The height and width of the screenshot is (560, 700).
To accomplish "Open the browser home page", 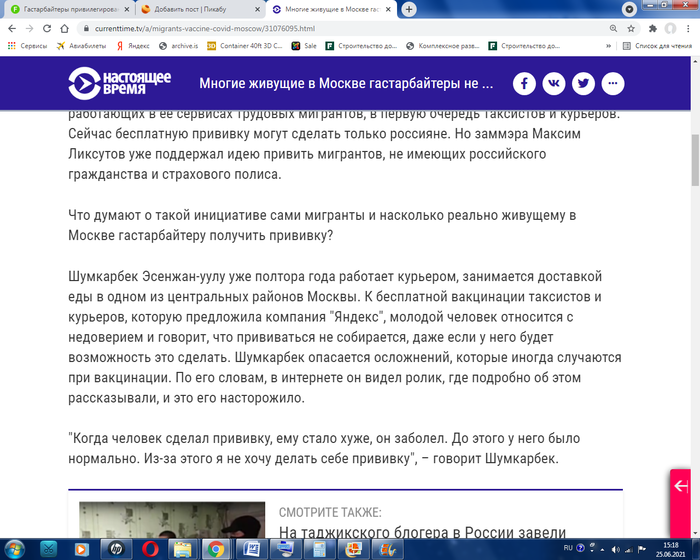I will point(65,29).
